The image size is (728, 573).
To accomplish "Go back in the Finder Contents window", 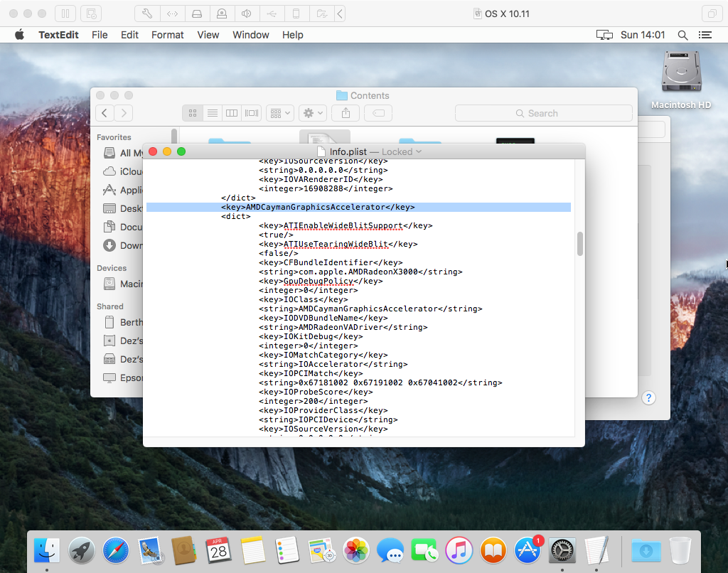I will tap(105, 113).
